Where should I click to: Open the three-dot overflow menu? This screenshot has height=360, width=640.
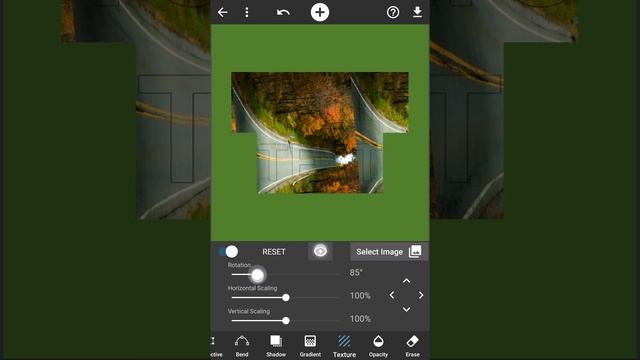tap(247, 12)
